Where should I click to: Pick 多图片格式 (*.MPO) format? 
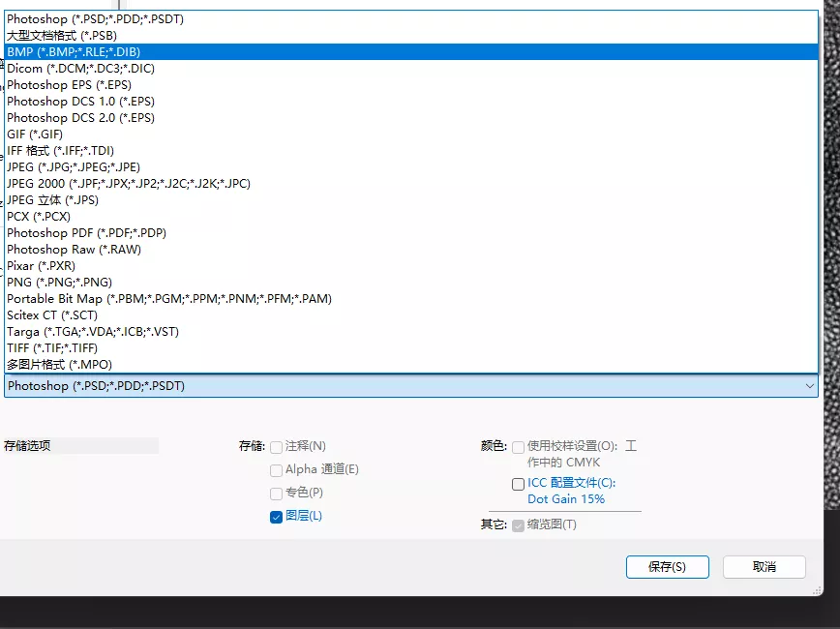coord(59,365)
